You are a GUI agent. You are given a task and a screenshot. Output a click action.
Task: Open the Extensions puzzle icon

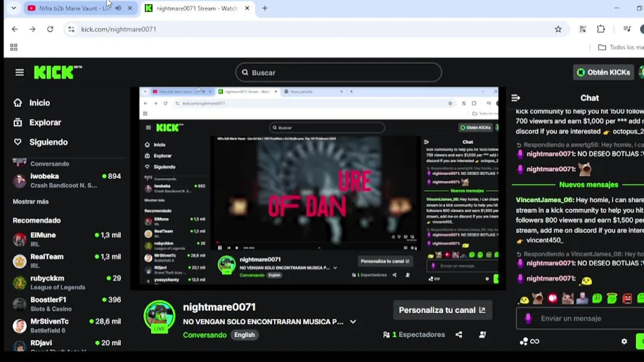(x=601, y=29)
